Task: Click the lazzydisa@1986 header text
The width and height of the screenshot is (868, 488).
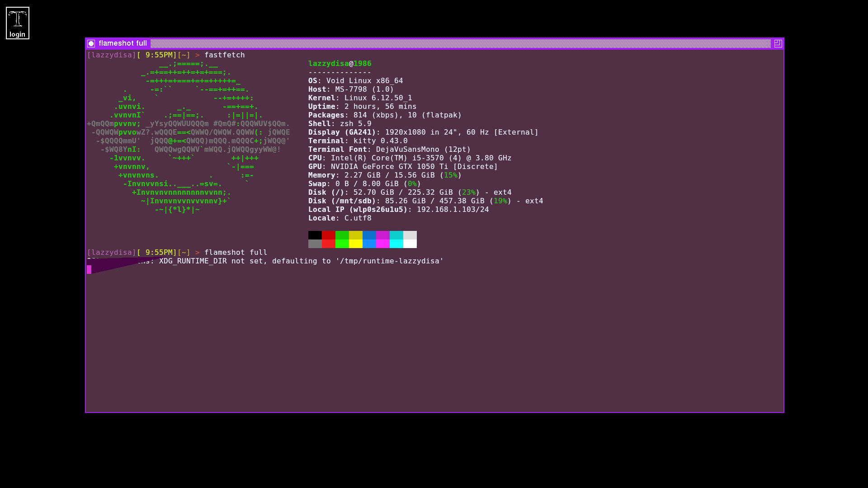Action: click(x=340, y=64)
